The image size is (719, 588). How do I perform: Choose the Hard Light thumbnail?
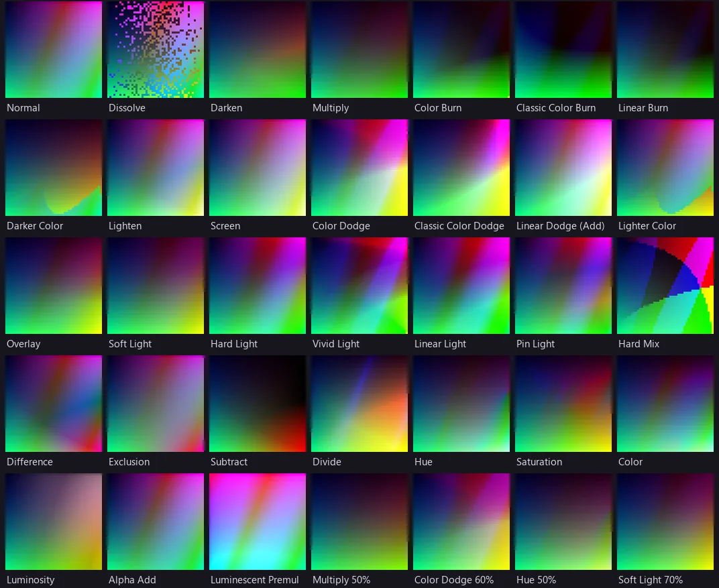click(x=258, y=286)
